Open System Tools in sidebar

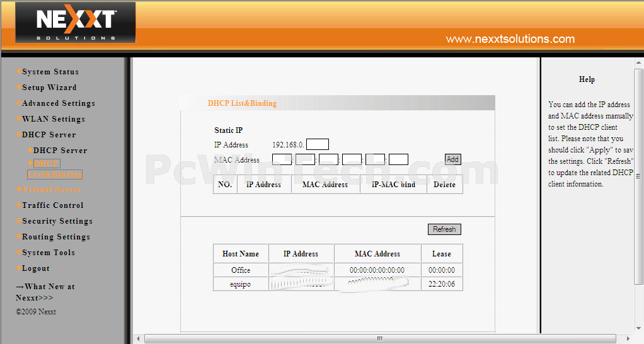(49, 253)
